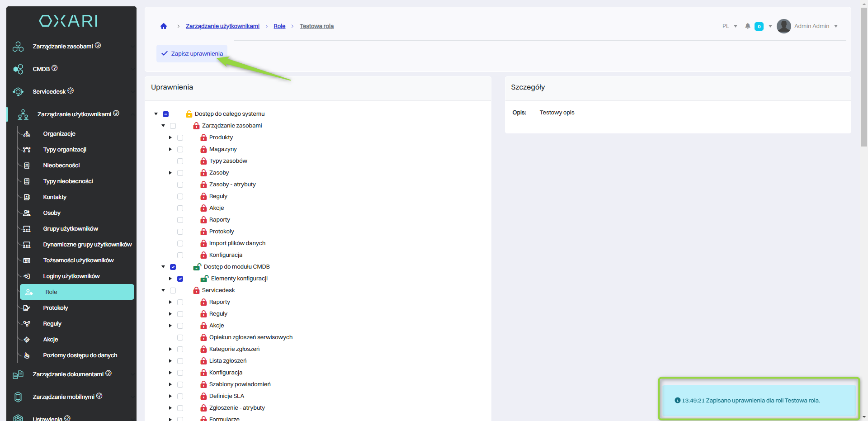Click the saved permissions notification toast

click(x=759, y=400)
